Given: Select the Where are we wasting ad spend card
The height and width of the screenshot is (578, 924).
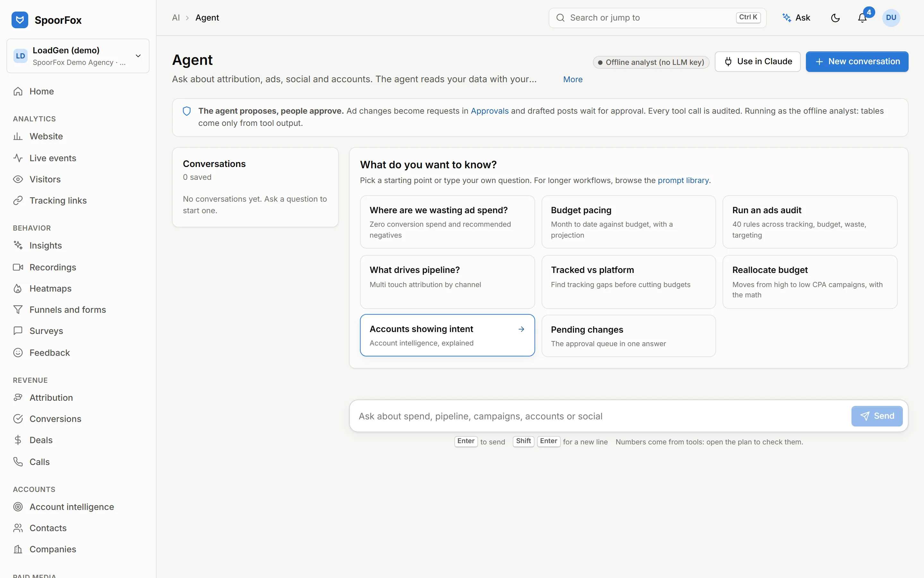Looking at the screenshot, I should [447, 222].
